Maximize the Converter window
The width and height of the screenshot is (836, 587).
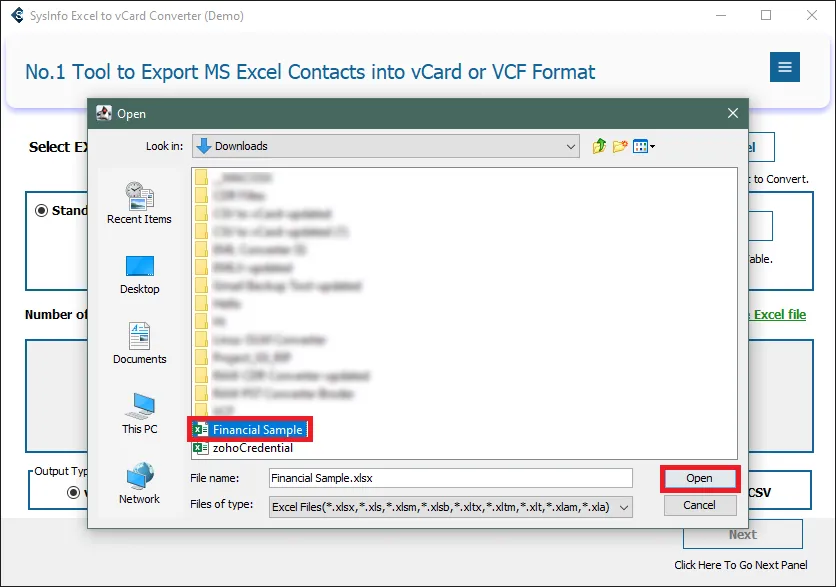(x=766, y=15)
